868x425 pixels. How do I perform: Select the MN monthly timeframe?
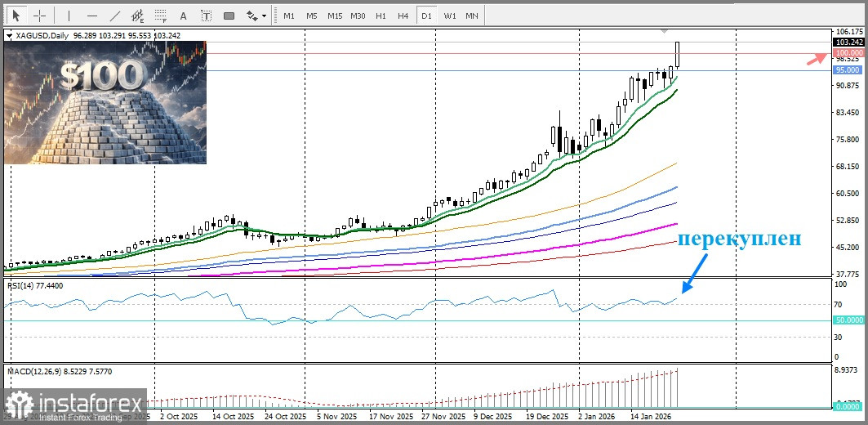[472, 16]
